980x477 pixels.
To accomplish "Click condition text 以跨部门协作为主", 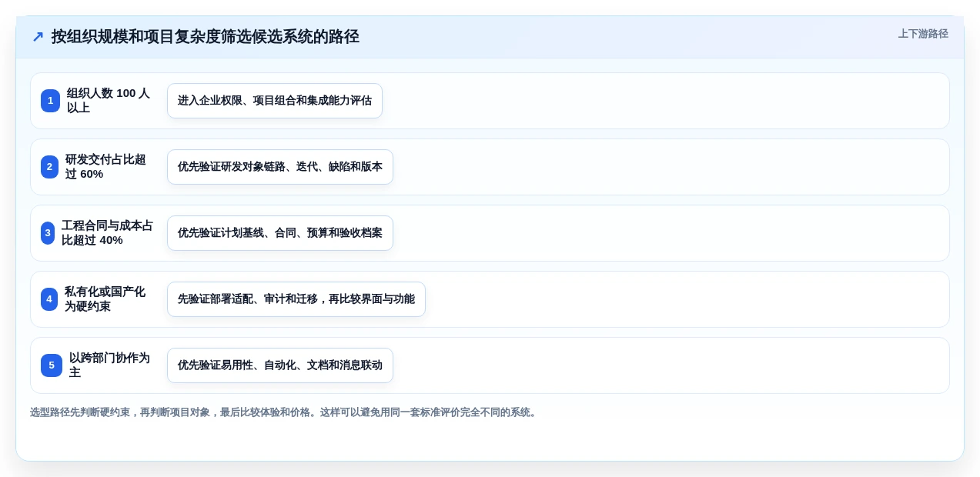I will point(110,365).
